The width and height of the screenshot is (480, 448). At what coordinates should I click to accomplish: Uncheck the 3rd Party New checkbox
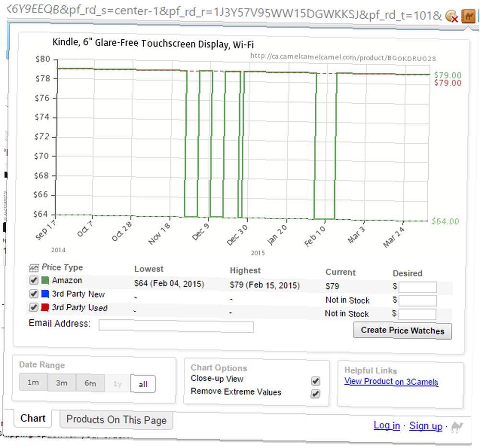click(x=34, y=294)
